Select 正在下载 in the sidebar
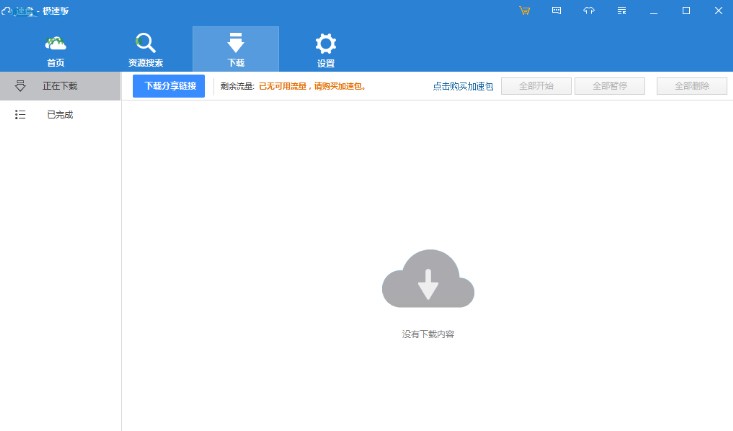The width and height of the screenshot is (733, 431). click(60, 86)
